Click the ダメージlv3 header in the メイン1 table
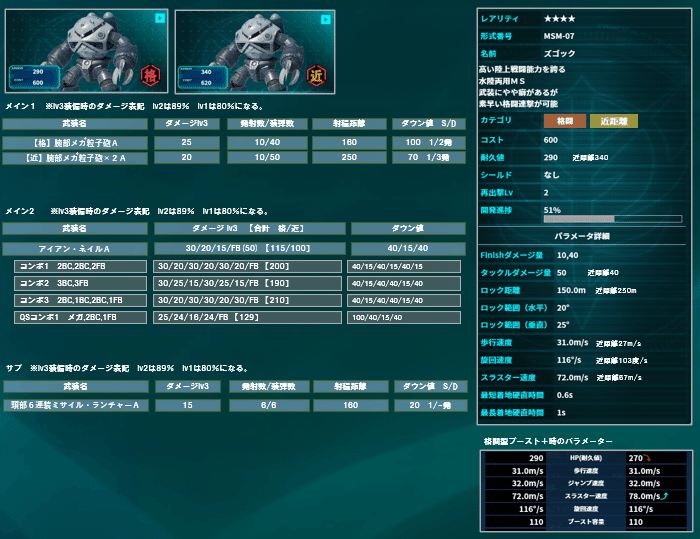 click(x=187, y=124)
